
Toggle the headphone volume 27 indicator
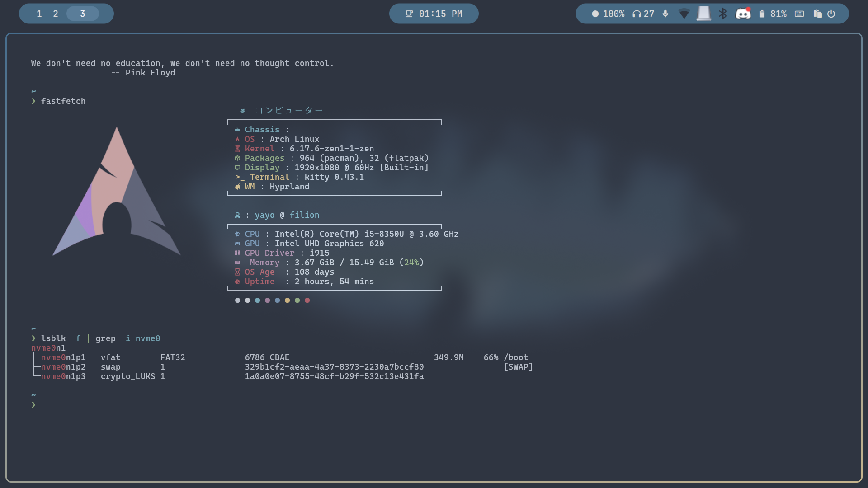(643, 14)
